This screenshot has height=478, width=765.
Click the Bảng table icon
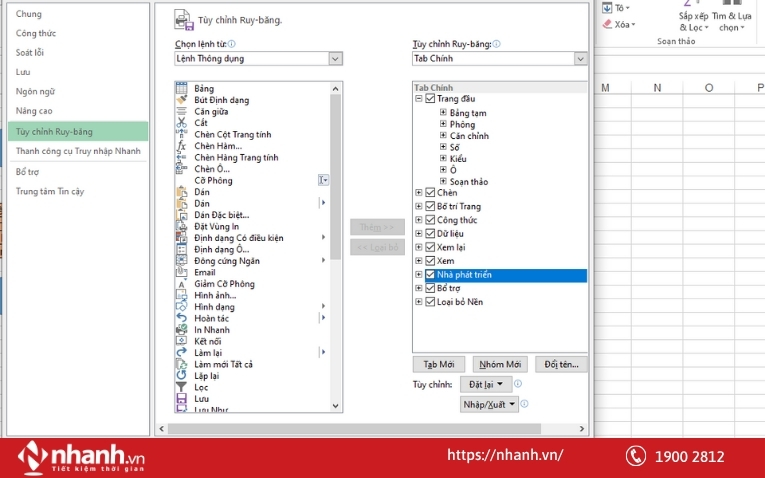click(181, 89)
